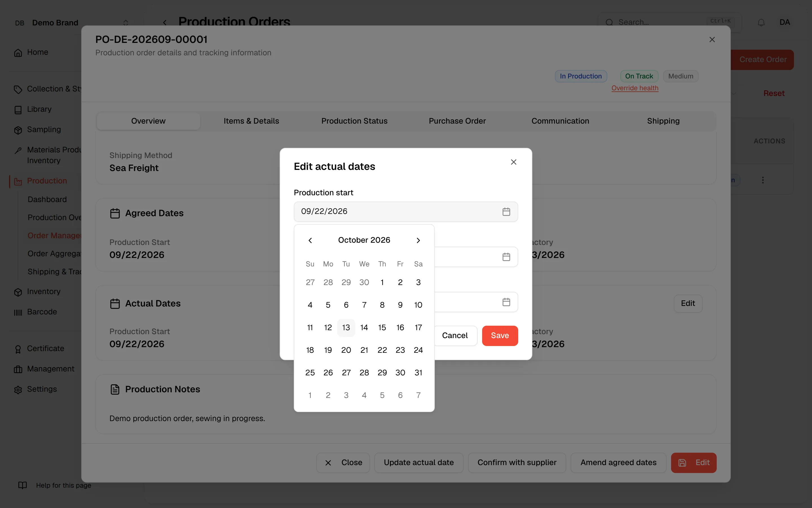This screenshot has height=508, width=812.
Task: Click the three-dot row actions menu
Action: pyautogui.click(x=763, y=180)
